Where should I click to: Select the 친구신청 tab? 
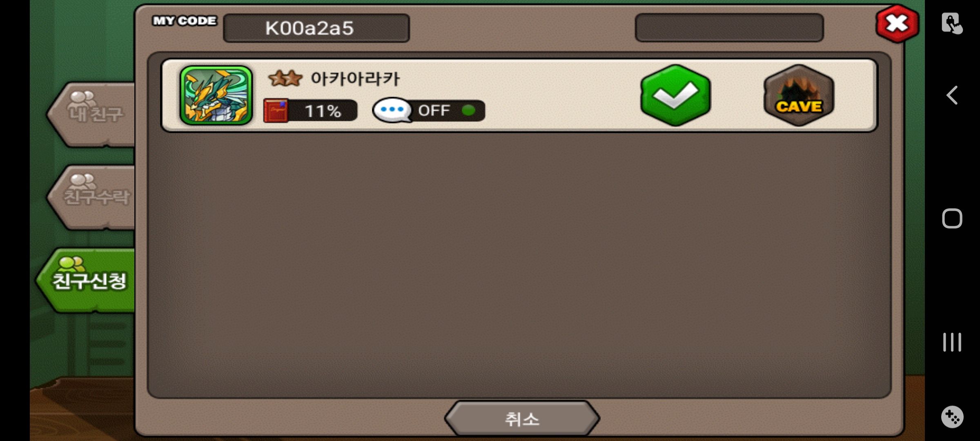coord(87,280)
